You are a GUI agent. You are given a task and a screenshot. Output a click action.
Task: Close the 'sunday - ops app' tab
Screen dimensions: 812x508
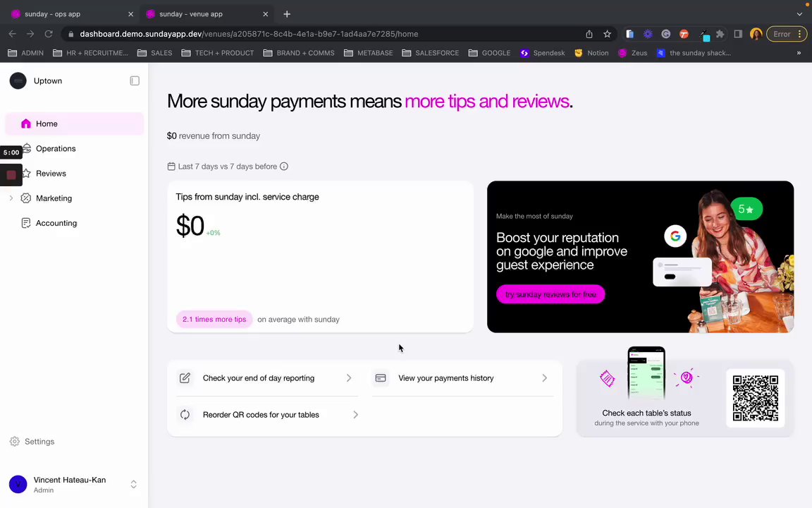(x=130, y=14)
